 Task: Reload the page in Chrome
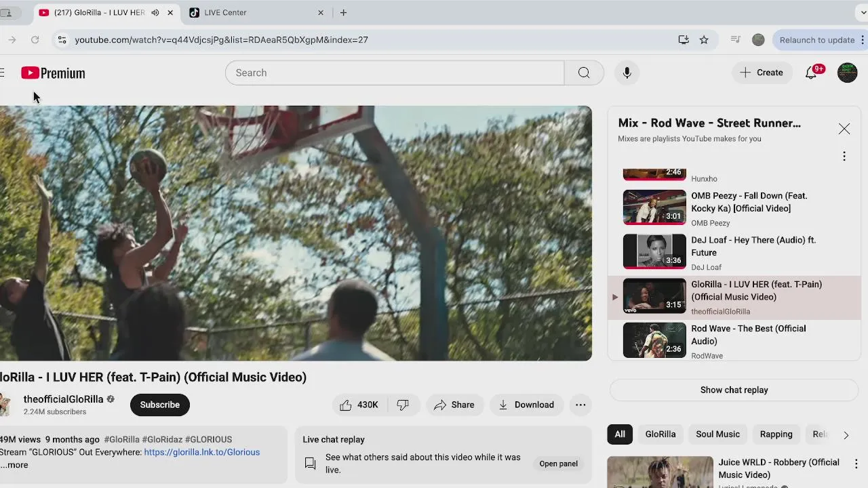(35, 40)
